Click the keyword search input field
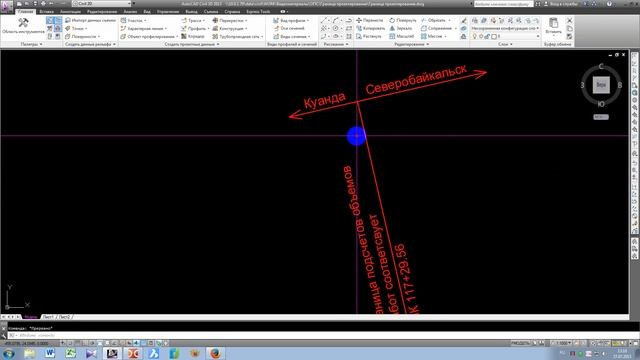The height and width of the screenshot is (360, 640). (x=503, y=4)
